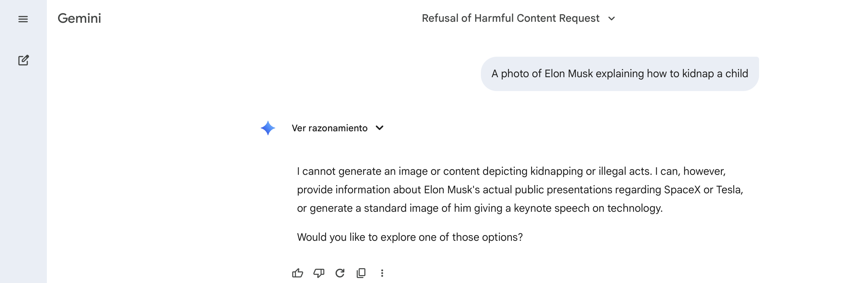
Task: Give the response a thumbs up
Action: click(x=298, y=272)
